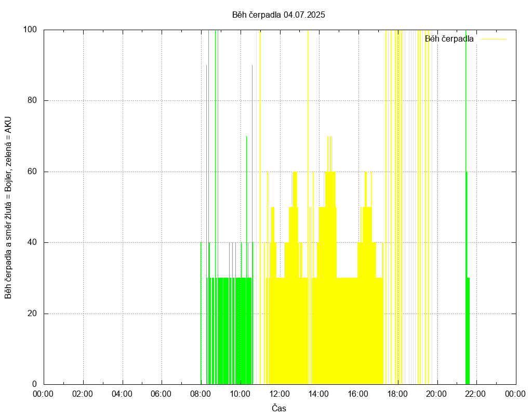Viewport: 532px width, 416px height.
Task: Click the x-axis tick "02:00"
Action: (x=83, y=394)
